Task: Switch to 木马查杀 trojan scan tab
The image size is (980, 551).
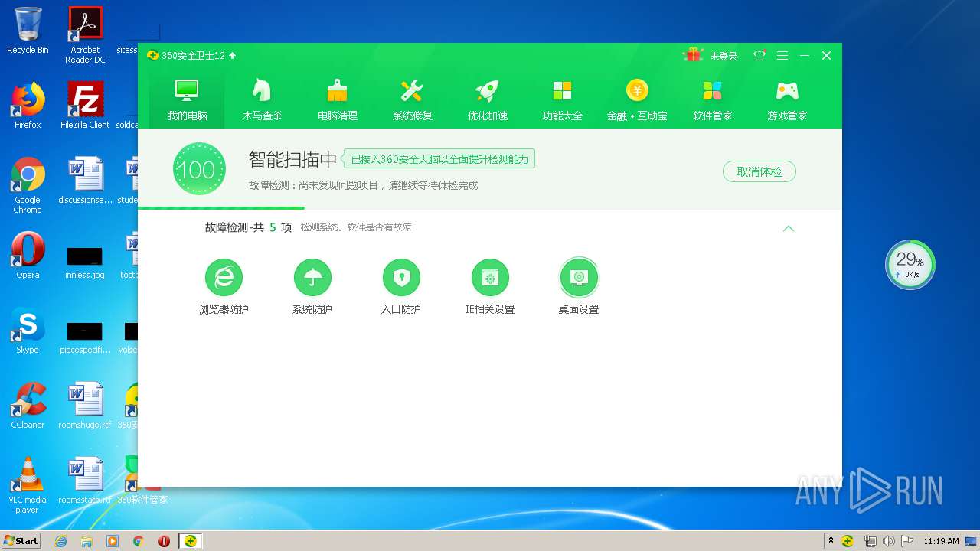Action: click(262, 99)
